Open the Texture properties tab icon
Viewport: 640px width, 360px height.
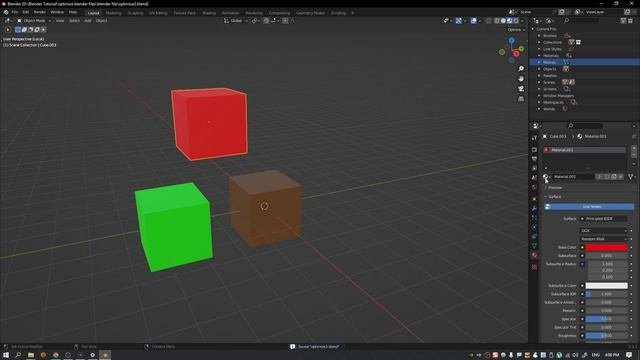click(534, 267)
